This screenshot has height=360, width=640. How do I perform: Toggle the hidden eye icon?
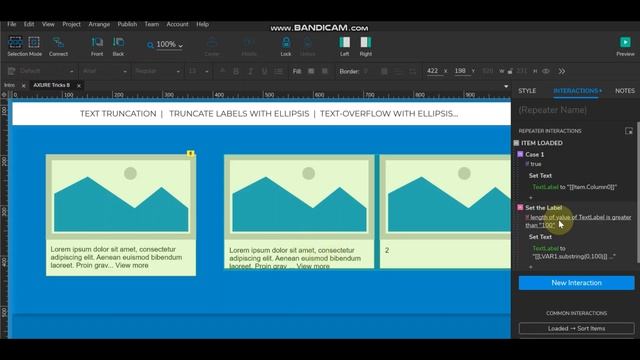[x=546, y=71]
